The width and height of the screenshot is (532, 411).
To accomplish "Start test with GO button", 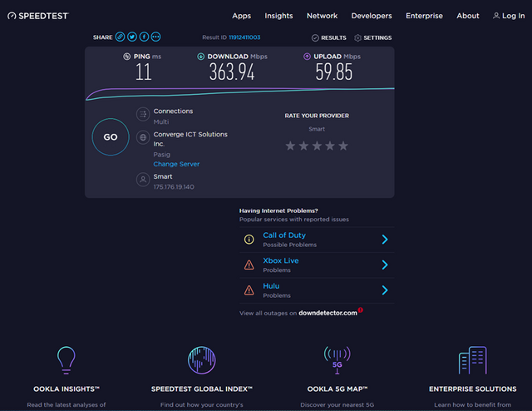I will [x=111, y=137].
